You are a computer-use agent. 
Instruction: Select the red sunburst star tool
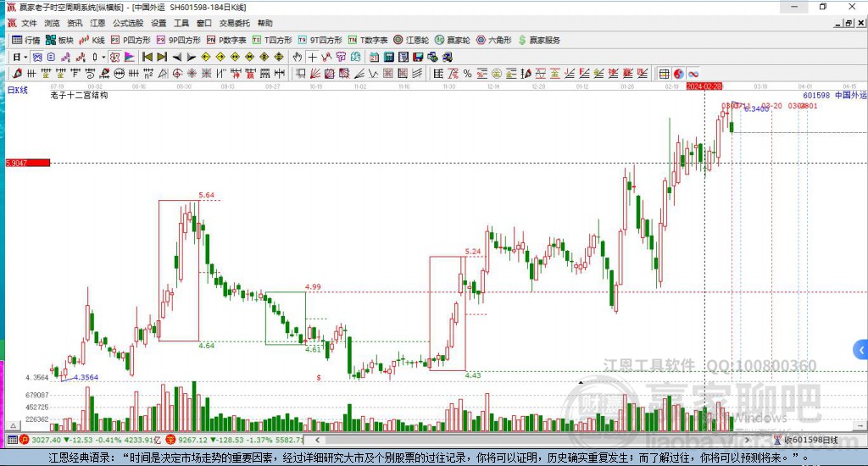[x=192, y=74]
